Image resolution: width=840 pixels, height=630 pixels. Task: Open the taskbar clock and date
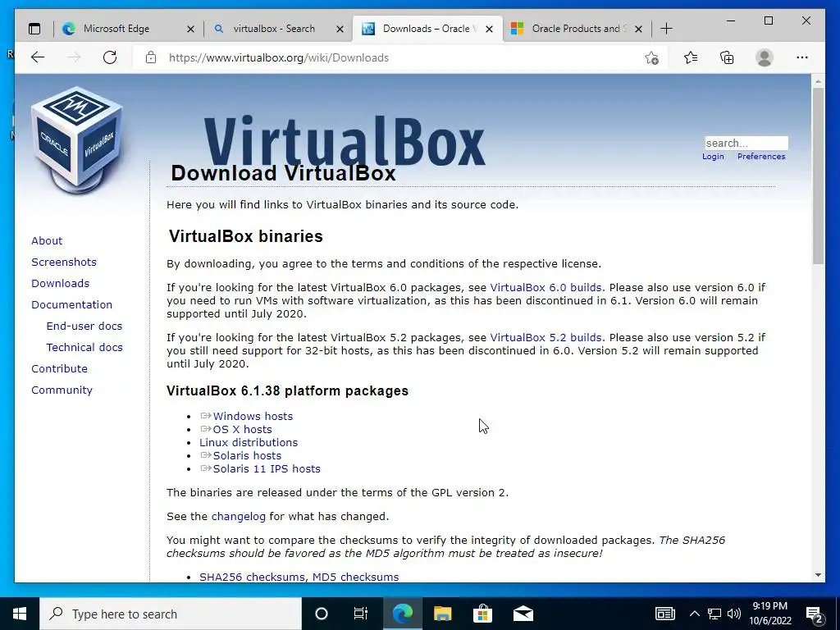pos(769,614)
